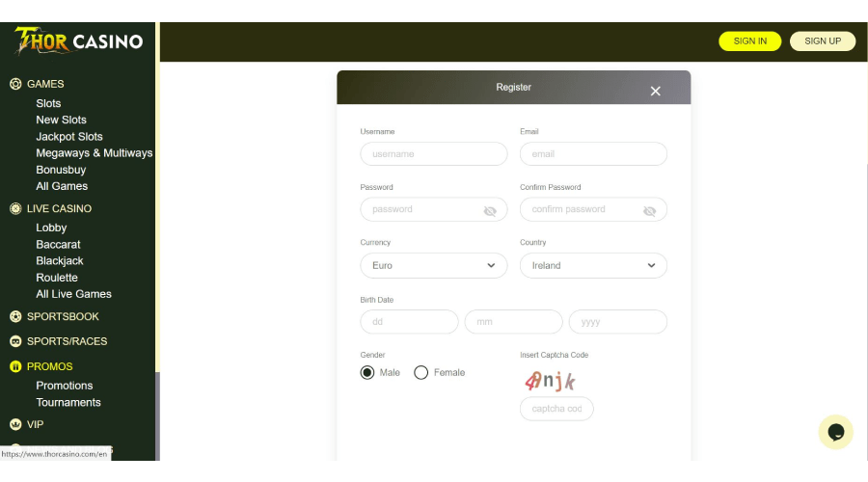This screenshot has width=868, height=482.
Task: Click the Games category icon
Action: [15, 84]
